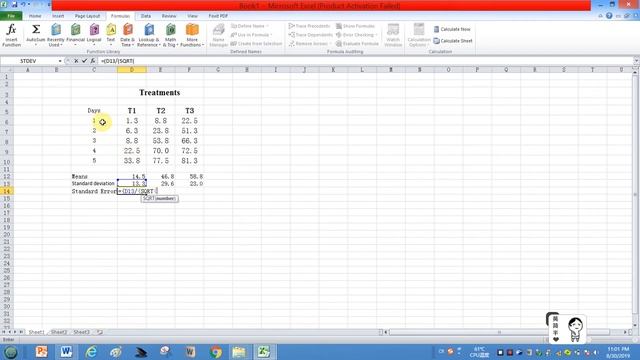This screenshot has width=640, height=360.
Task: Click the Treatments title cell
Action: click(x=160, y=93)
